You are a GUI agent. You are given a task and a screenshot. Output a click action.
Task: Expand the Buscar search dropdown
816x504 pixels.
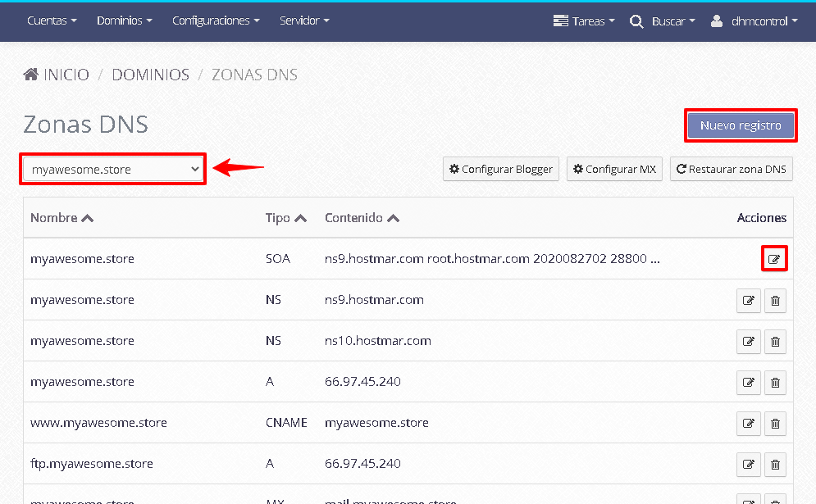tap(662, 21)
